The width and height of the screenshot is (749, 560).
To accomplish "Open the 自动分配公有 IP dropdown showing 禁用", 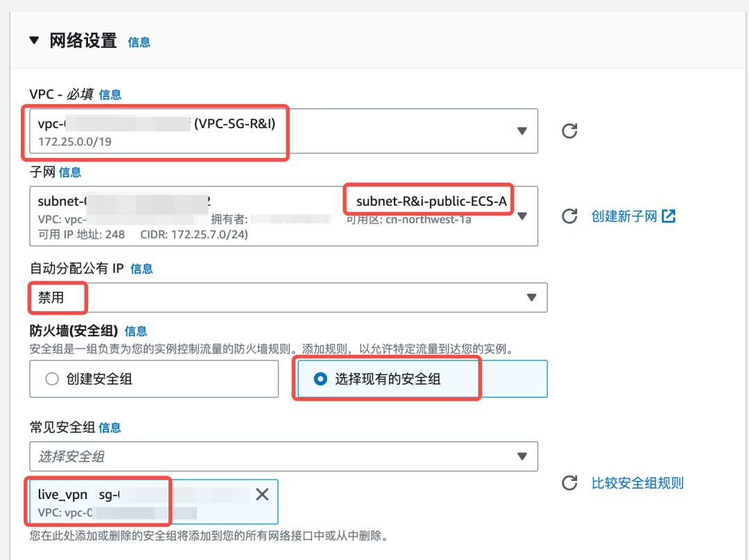I will point(531,297).
